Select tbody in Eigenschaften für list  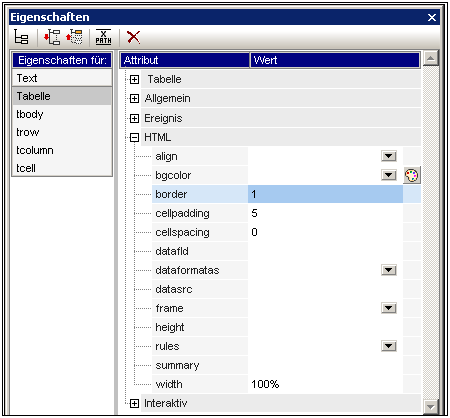[62, 114]
